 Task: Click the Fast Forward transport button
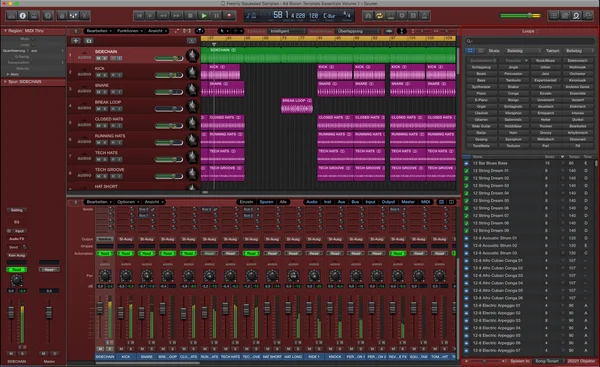pos(177,16)
